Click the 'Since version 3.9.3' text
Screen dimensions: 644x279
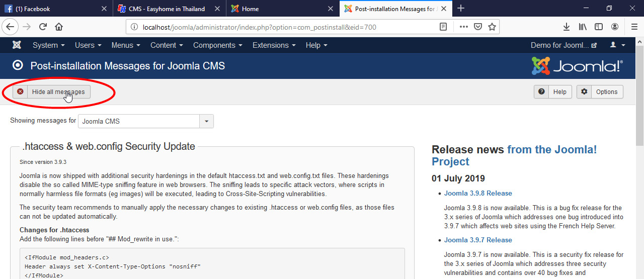pos(43,162)
